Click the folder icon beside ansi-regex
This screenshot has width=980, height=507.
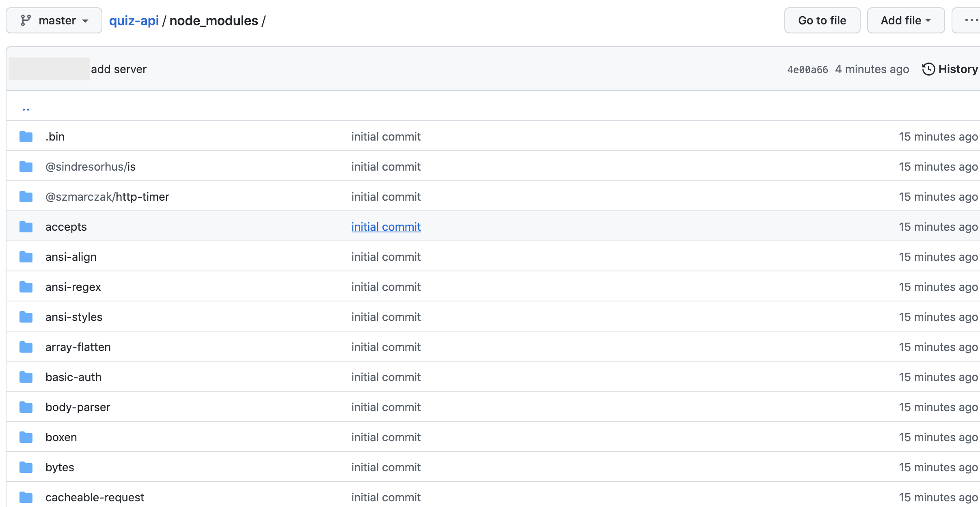point(26,287)
